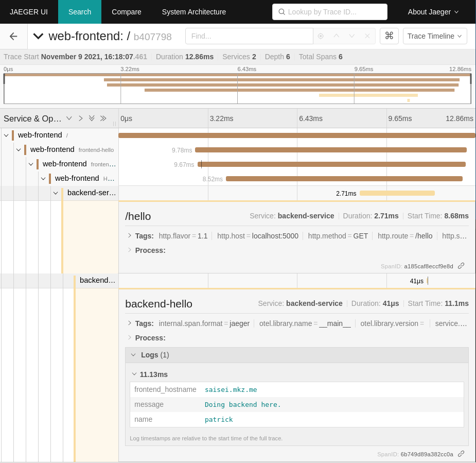
Task: Collapse backend-ser… span children
Action: (x=56, y=193)
